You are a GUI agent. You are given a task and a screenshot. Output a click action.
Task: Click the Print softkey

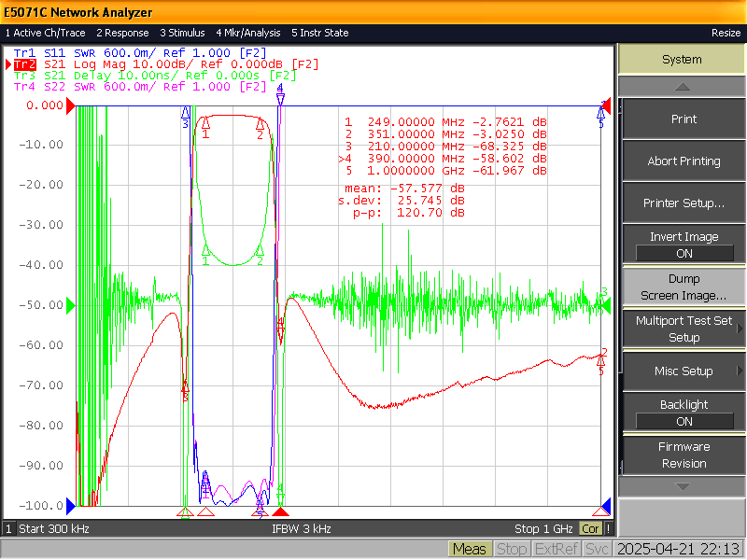pos(684,119)
